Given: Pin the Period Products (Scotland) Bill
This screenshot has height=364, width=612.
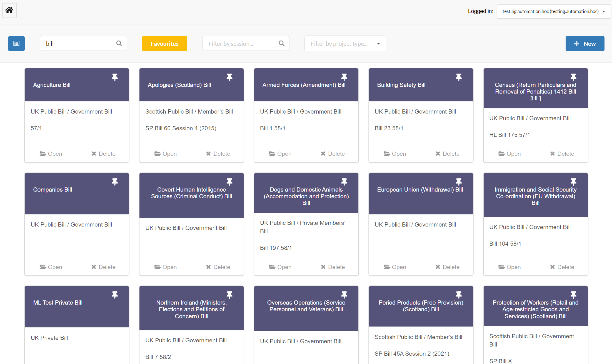Looking at the screenshot, I should pyautogui.click(x=459, y=295).
